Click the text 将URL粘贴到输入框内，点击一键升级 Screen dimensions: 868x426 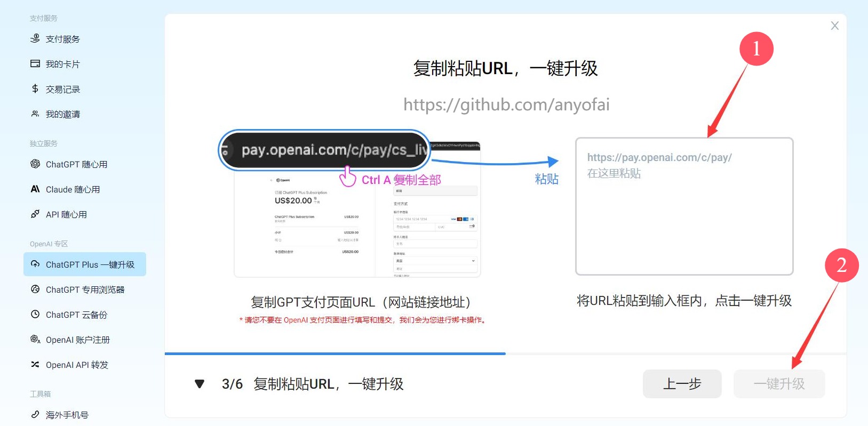684,301
